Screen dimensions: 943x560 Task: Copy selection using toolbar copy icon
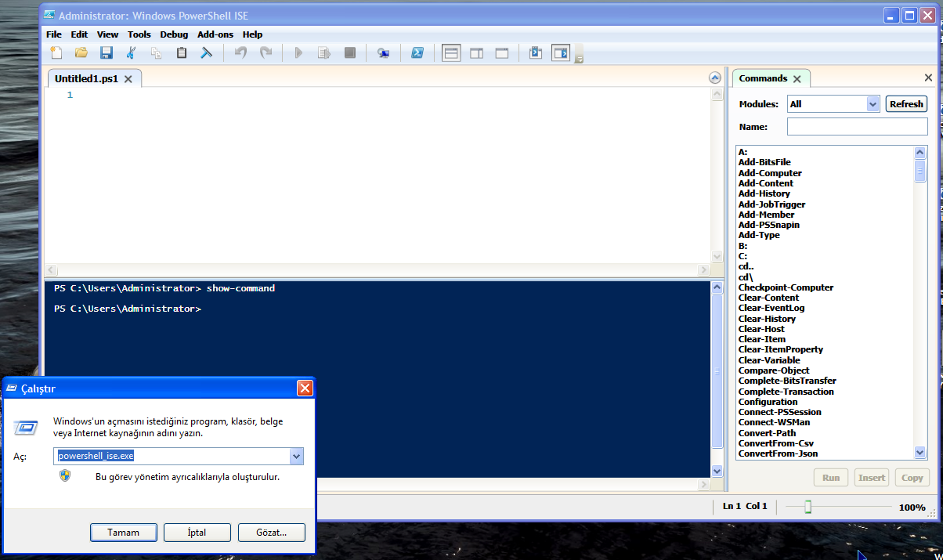[x=157, y=52]
